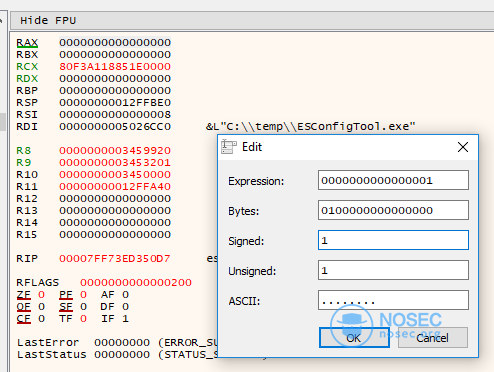The height and width of the screenshot is (372, 494).
Task: Select the R12 register value
Action: click(x=115, y=199)
